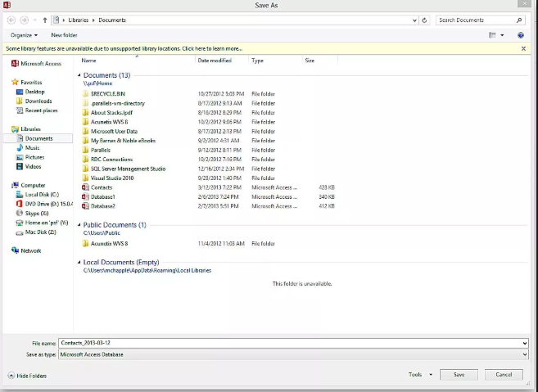Click the library features info link
This screenshot has width=538, height=392.
(124, 49)
